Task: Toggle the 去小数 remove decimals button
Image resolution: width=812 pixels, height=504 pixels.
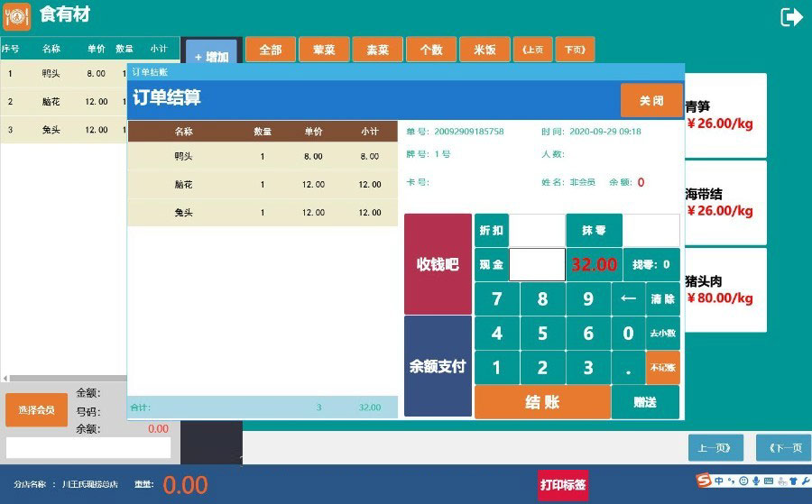Action: [x=663, y=333]
